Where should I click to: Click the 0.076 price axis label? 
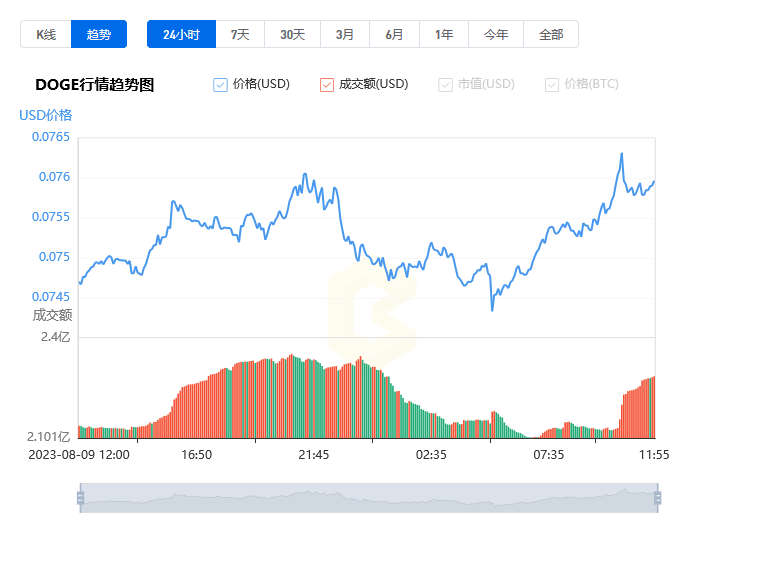(x=55, y=177)
